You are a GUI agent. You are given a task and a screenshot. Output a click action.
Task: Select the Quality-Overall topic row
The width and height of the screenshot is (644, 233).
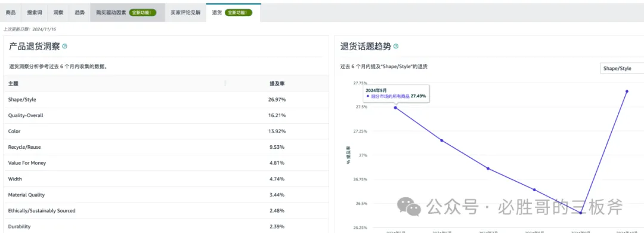click(166, 116)
